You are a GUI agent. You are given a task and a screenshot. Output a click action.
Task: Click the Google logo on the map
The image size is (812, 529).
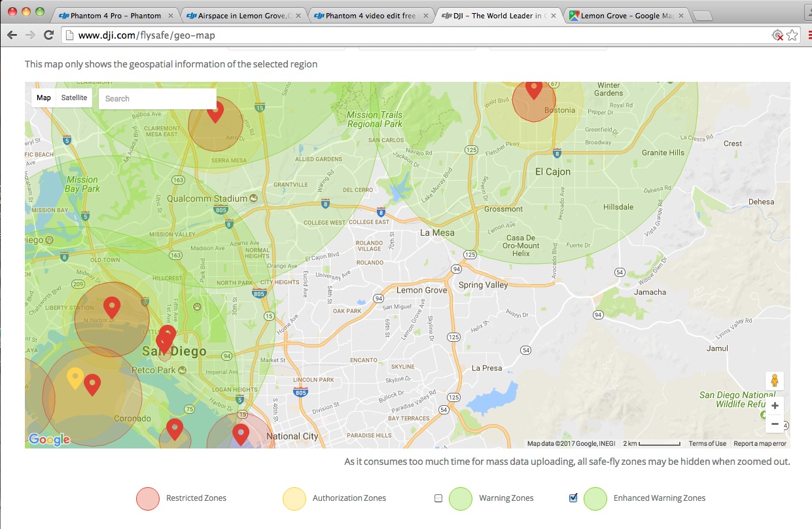click(x=49, y=439)
